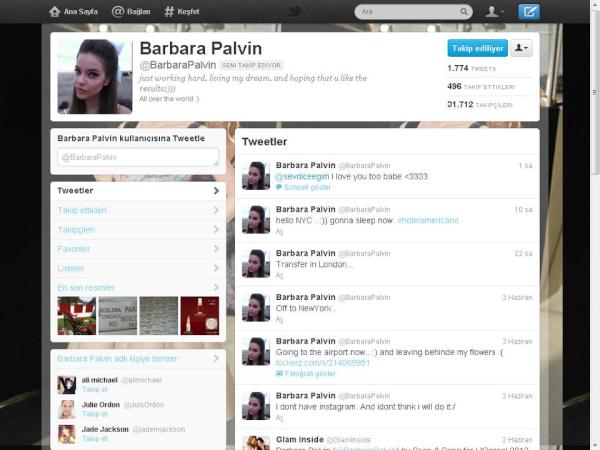The width and height of the screenshot is (600, 450).
Task: Click the @BarbaraPalvin tweet-to input box
Action: (138, 157)
